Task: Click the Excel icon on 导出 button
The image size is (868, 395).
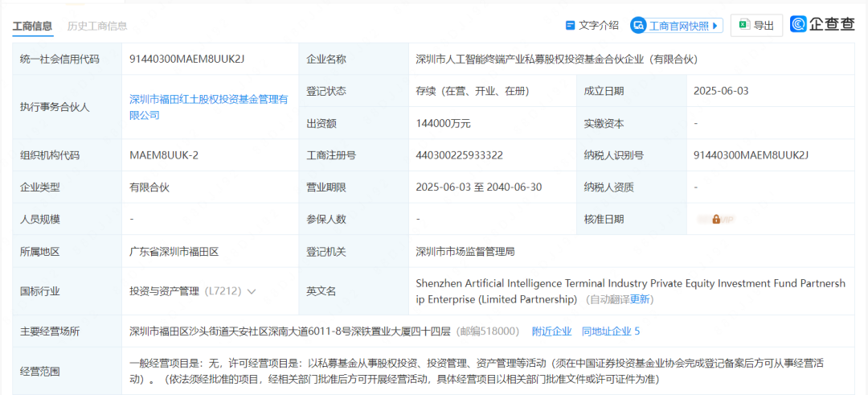Action: (744, 25)
